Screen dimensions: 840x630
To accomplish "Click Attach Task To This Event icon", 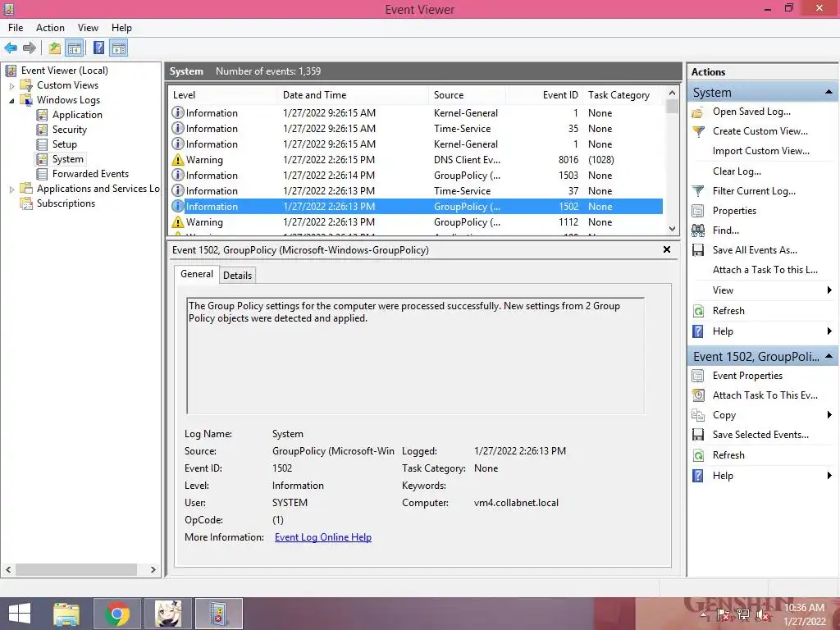I will click(x=698, y=395).
